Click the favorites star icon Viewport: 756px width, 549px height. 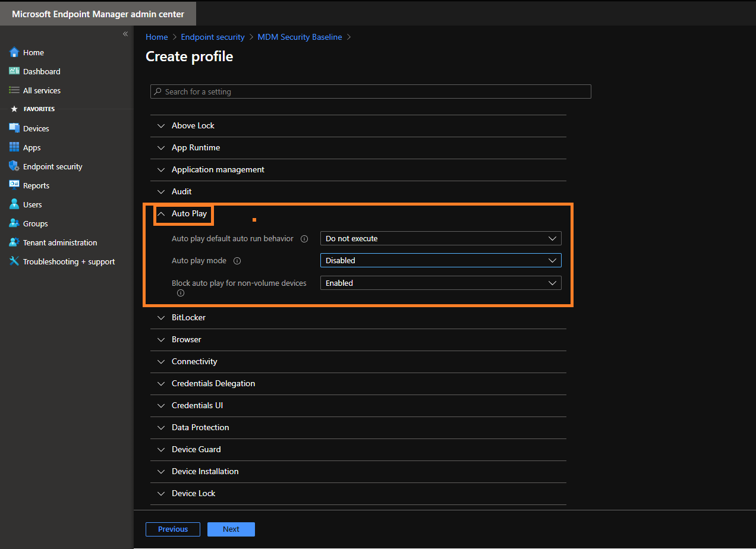pyautogui.click(x=14, y=109)
